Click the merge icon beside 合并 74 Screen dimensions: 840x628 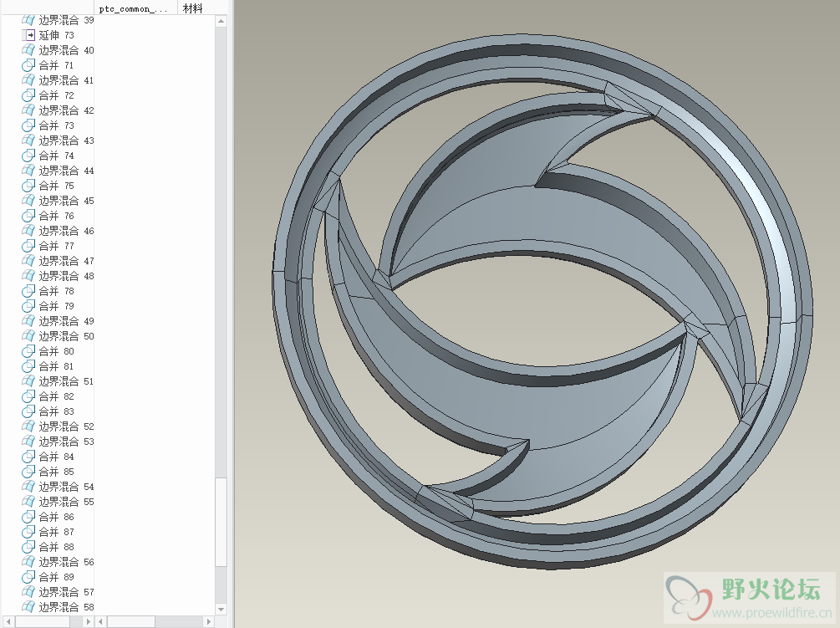point(28,156)
